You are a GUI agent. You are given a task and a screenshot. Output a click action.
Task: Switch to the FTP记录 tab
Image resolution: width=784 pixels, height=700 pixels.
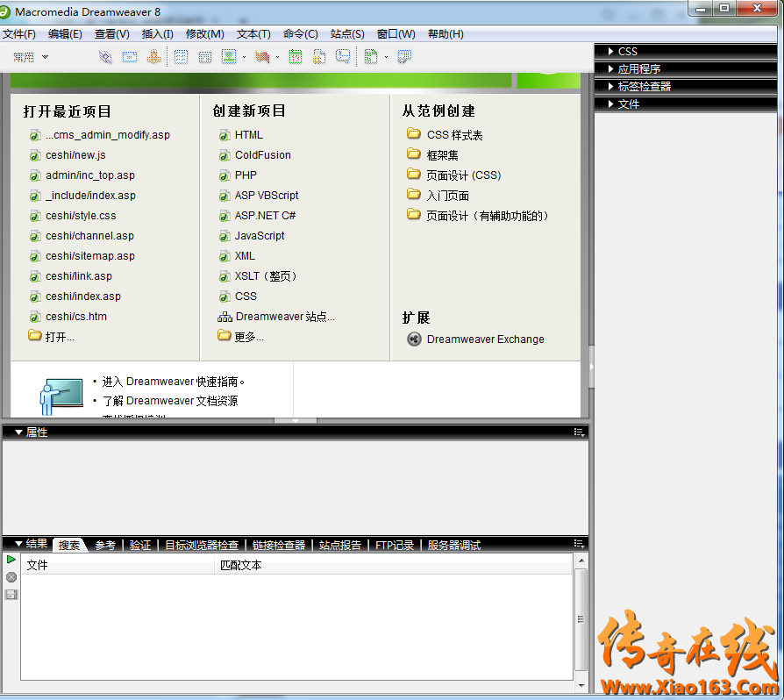(x=395, y=546)
